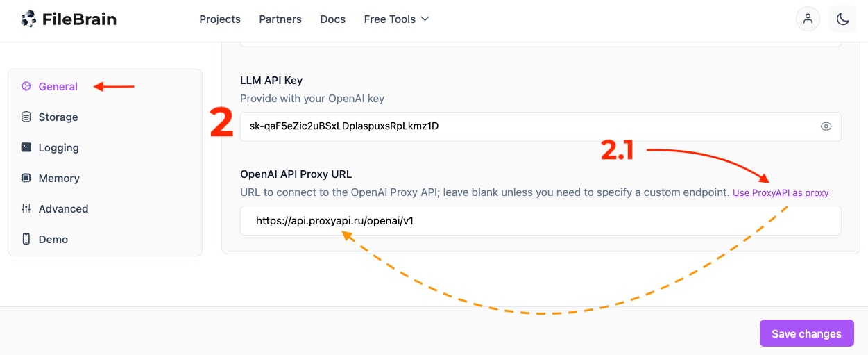Click into the OpenAI API Proxy URL field
This screenshot has height=355, width=868.
tap(541, 221)
